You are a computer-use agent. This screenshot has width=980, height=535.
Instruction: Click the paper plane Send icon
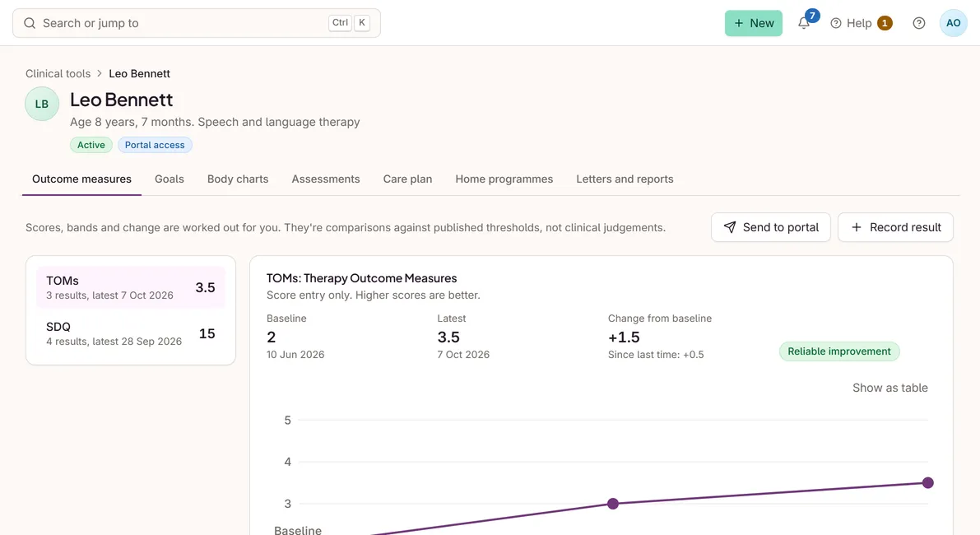click(729, 227)
